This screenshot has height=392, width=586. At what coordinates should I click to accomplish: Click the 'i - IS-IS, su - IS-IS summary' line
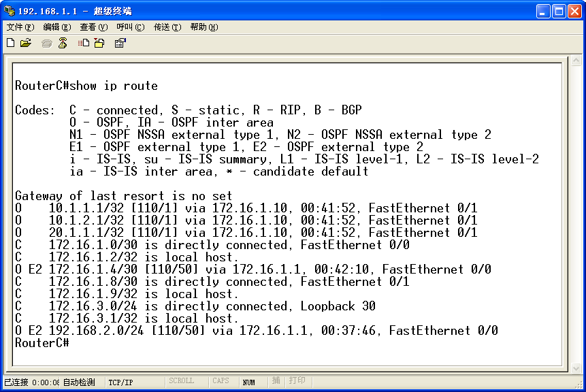(x=304, y=159)
